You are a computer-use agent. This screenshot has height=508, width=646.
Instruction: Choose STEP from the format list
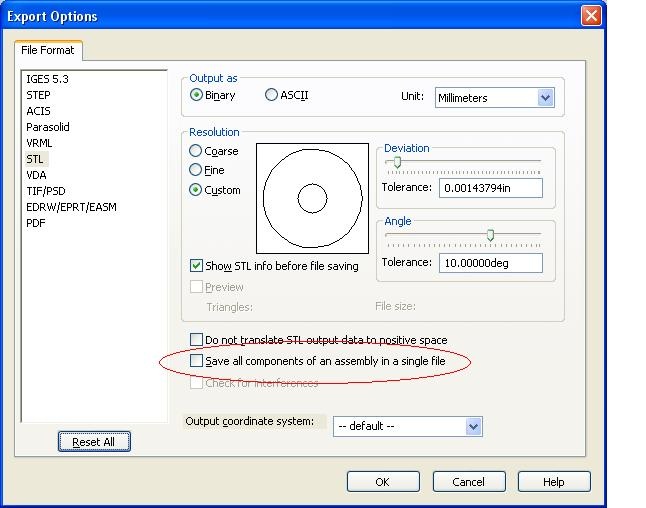pyautogui.click(x=38, y=95)
